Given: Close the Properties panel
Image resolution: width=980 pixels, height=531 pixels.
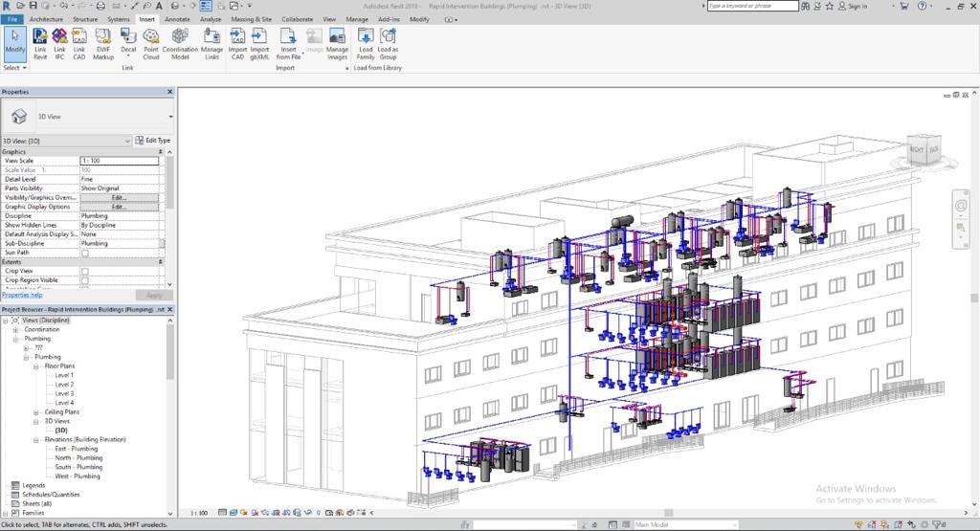Looking at the screenshot, I should [170, 92].
